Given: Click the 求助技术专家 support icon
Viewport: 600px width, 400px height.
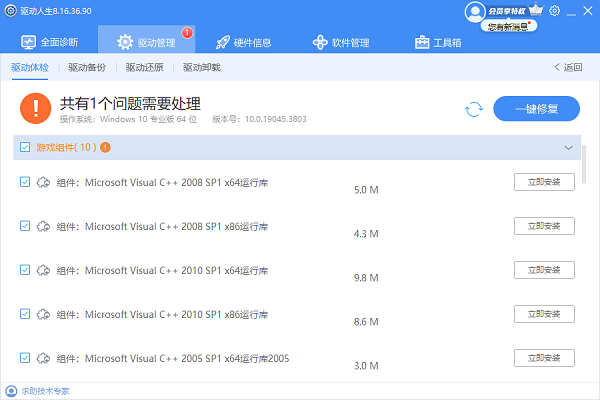Looking at the screenshot, I should [x=11, y=391].
